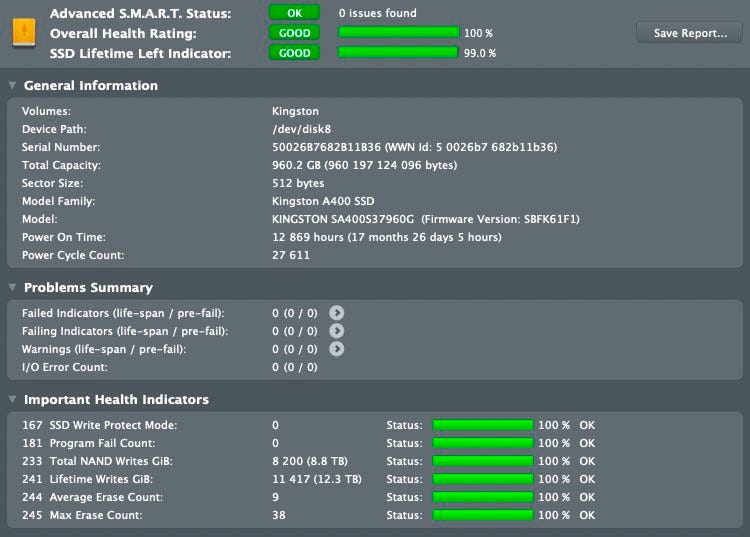Click the 'Power Cycle Count:' label
This screenshot has width=750, height=537.
(73, 255)
